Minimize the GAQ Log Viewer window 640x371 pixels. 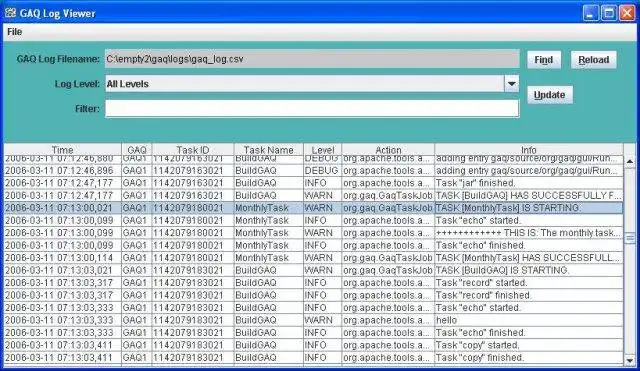click(x=590, y=13)
